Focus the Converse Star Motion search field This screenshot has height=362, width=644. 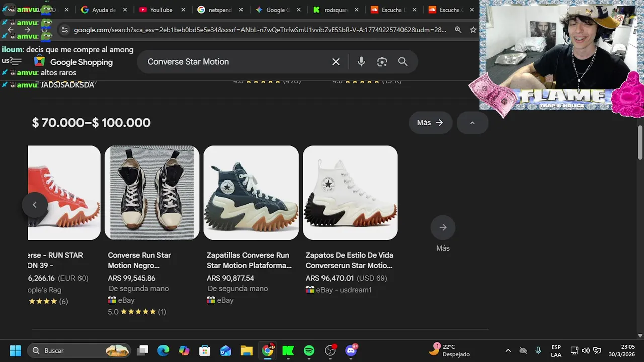pos(236,62)
